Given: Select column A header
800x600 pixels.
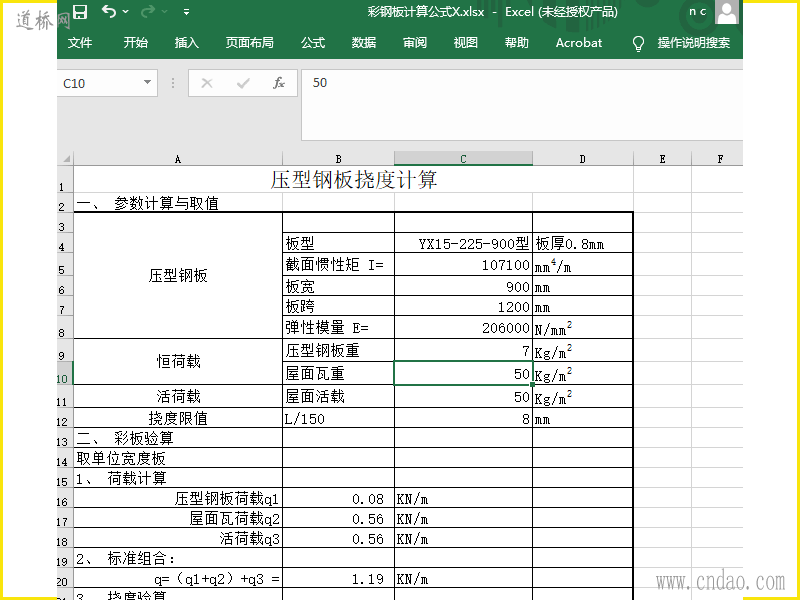Looking at the screenshot, I should (178, 159).
